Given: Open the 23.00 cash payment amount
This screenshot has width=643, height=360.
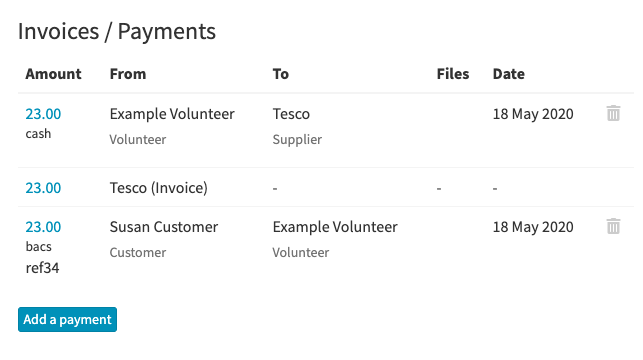Looking at the screenshot, I should tap(43, 114).
